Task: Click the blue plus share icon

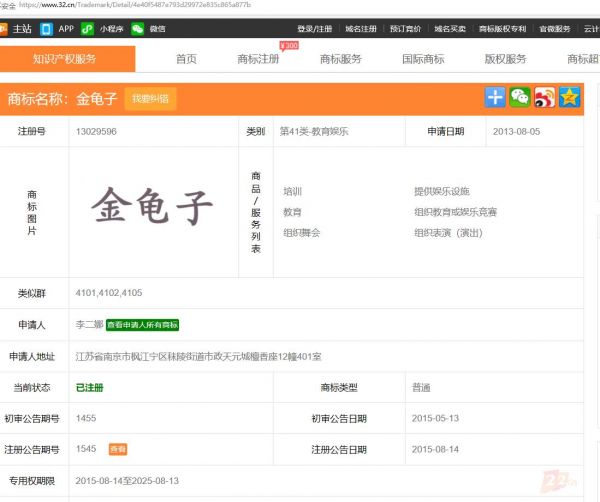Action: point(495,97)
